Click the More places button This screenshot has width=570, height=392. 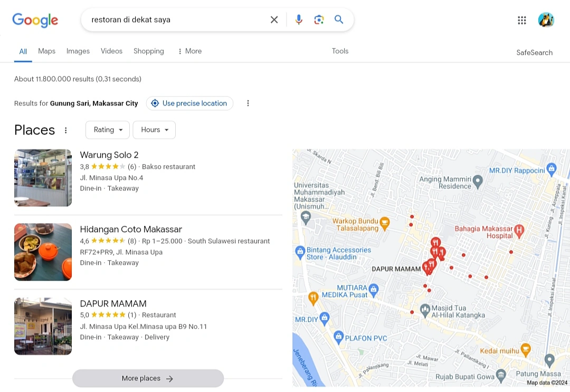pyautogui.click(x=148, y=378)
